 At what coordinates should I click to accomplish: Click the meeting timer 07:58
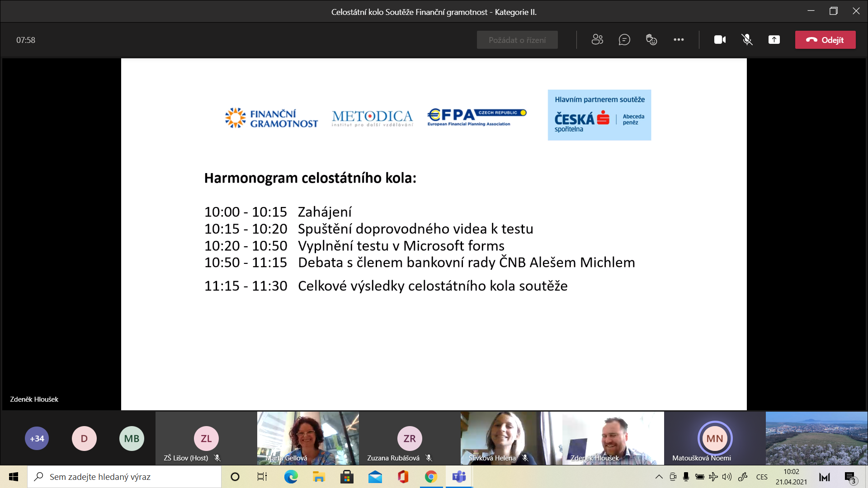[x=26, y=40]
